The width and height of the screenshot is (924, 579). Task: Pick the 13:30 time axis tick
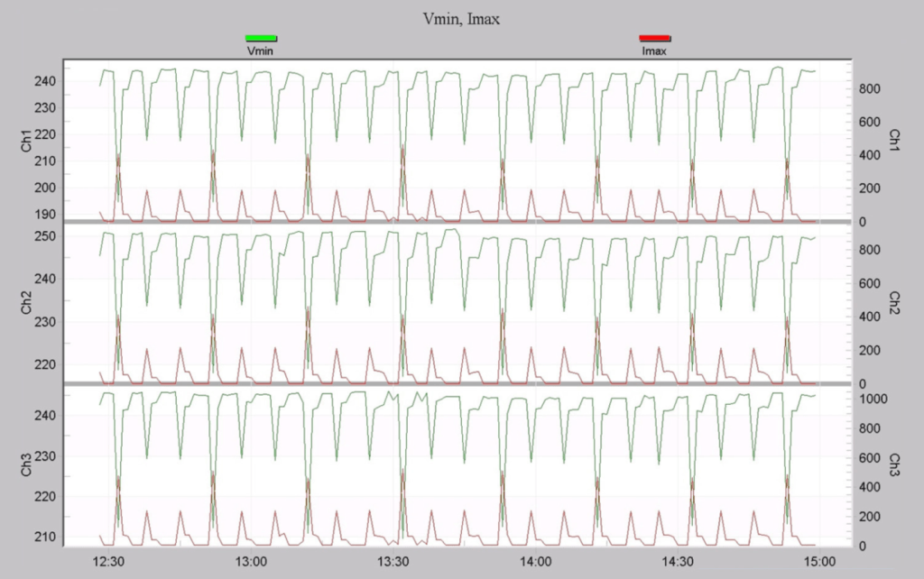tap(393, 561)
